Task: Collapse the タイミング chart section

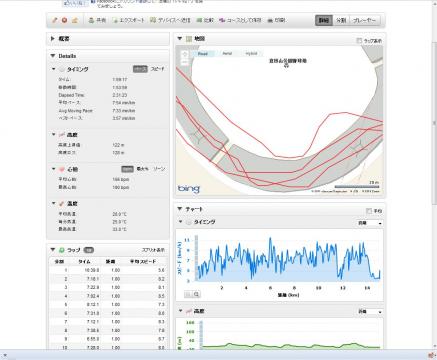Action: point(181,222)
